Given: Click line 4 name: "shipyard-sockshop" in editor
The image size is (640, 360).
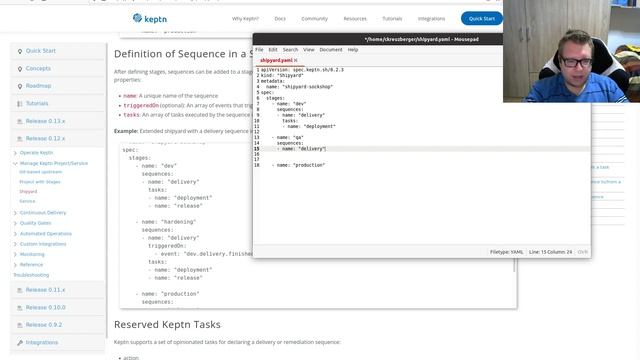Looking at the screenshot, I should pyautogui.click(x=299, y=87).
